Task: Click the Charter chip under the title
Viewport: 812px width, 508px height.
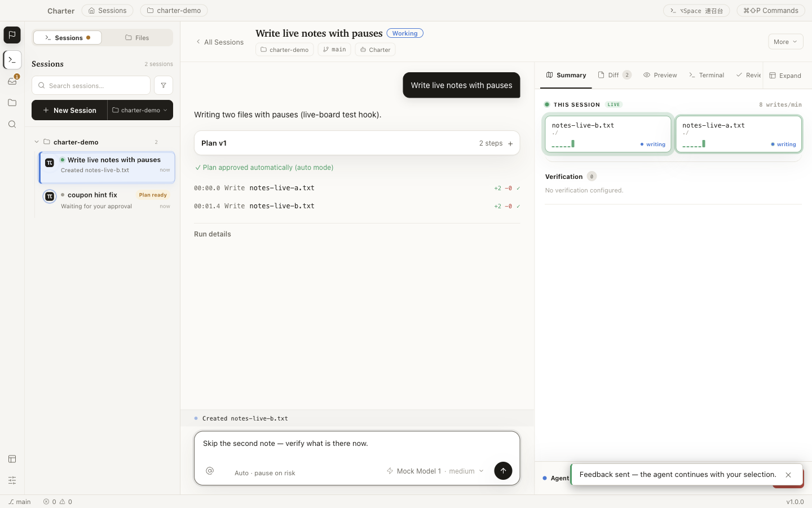Action: (375, 50)
